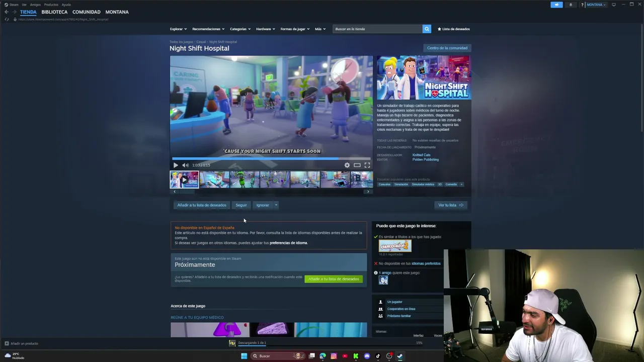Viewport: 644px width, 362px height.
Task: Click Centro de la comunidad button
Action: pos(447,48)
